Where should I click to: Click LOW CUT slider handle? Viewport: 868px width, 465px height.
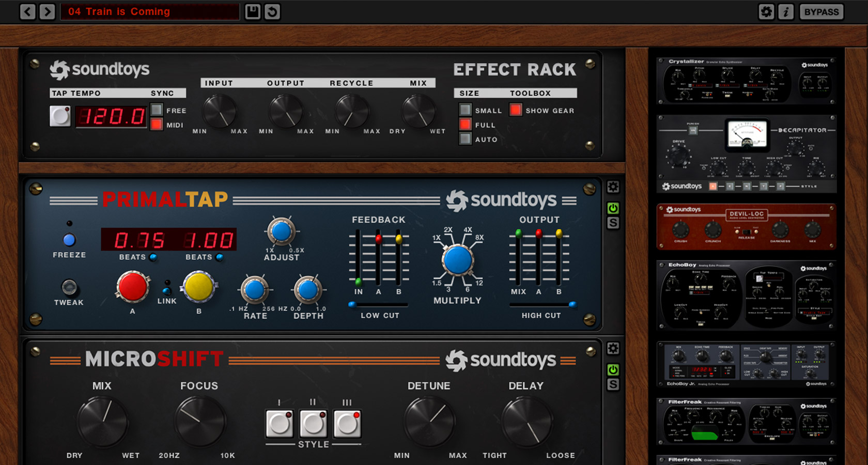coord(352,304)
